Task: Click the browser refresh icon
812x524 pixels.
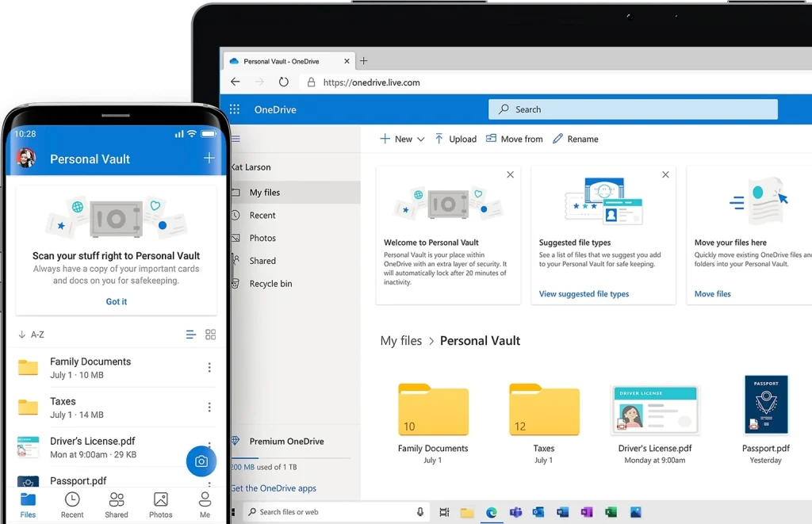Action: [x=283, y=82]
